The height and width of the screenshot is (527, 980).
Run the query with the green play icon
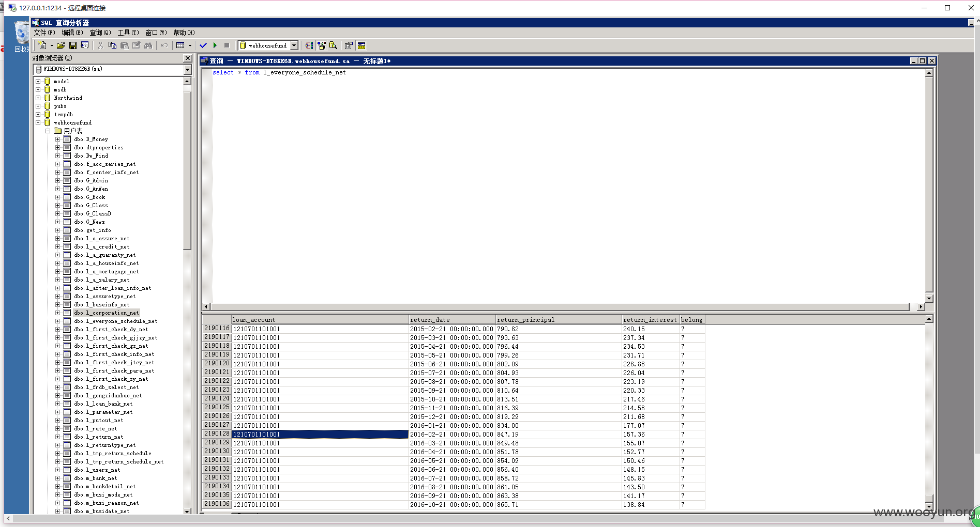pos(215,45)
